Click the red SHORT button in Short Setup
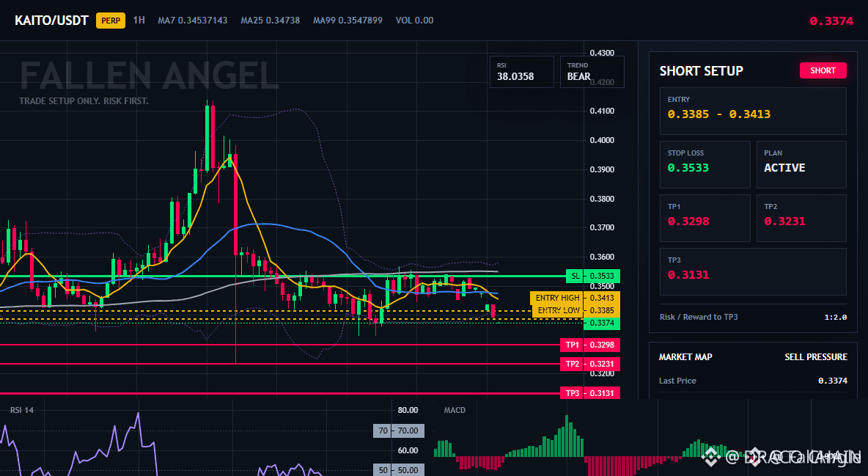 click(823, 70)
